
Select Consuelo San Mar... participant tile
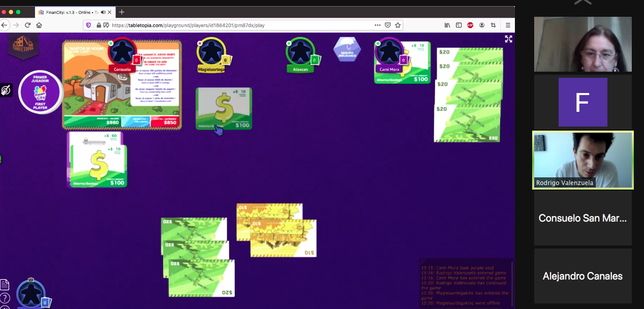pos(582,218)
